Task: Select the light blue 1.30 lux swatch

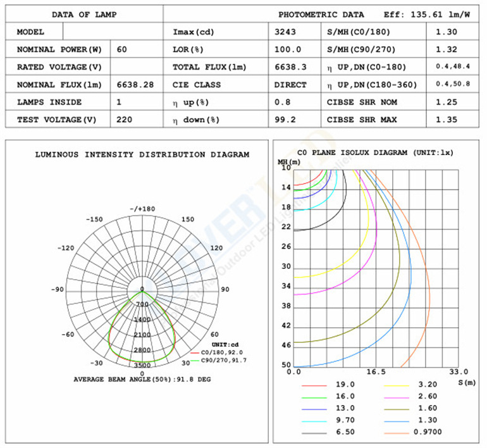Action: point(397,421)
